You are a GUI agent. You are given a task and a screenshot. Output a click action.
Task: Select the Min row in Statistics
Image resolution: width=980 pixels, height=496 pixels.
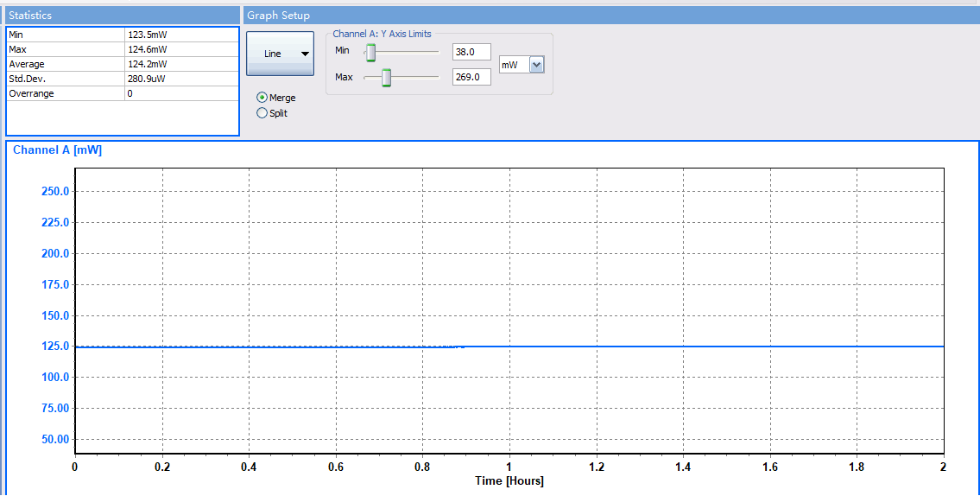(66, 35)
